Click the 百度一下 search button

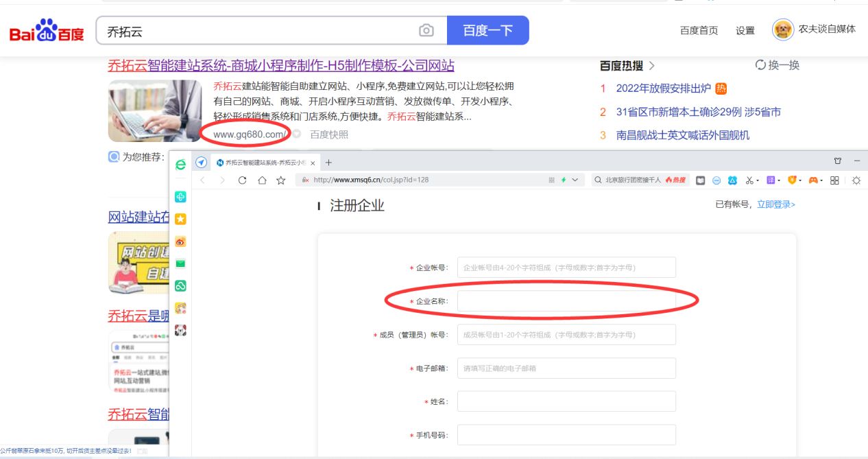click(x=487, y=32)
